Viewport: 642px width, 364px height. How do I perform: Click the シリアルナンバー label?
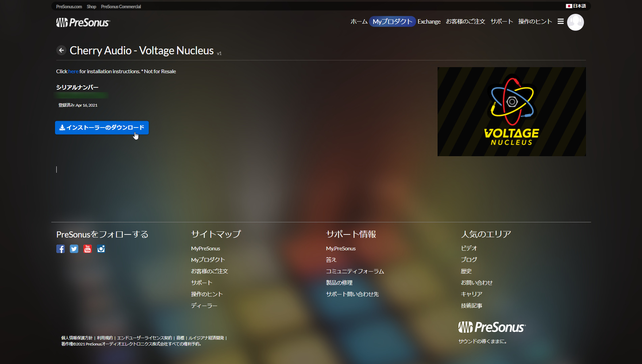pyautogui.click(x=77, y=87)
